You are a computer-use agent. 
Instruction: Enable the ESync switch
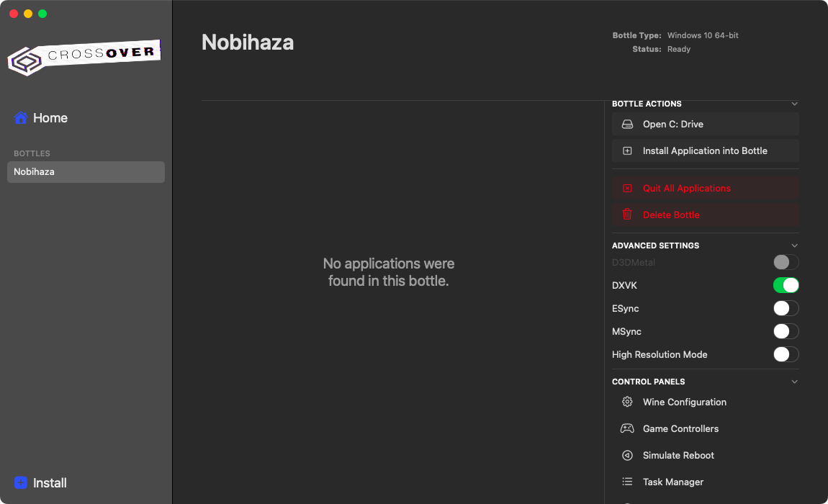tap(786, 309)
